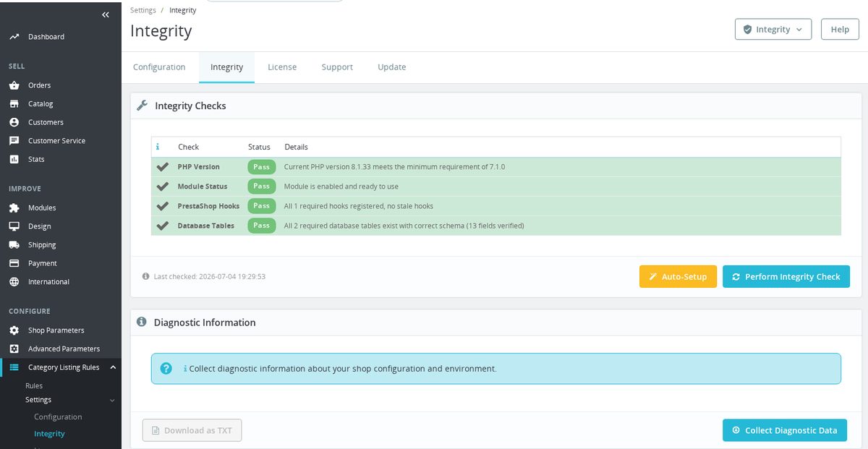868x449 pixels.
Task: Click the Advanced Parameters gear icon
Action: tap(14, 348)
